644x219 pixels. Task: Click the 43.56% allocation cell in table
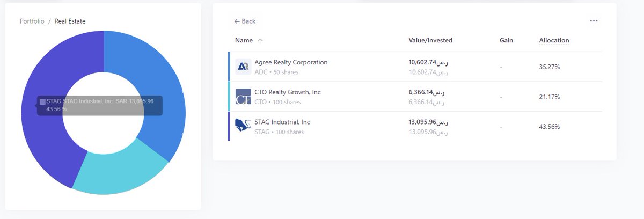pyautogui.click(x=550, y=127)
